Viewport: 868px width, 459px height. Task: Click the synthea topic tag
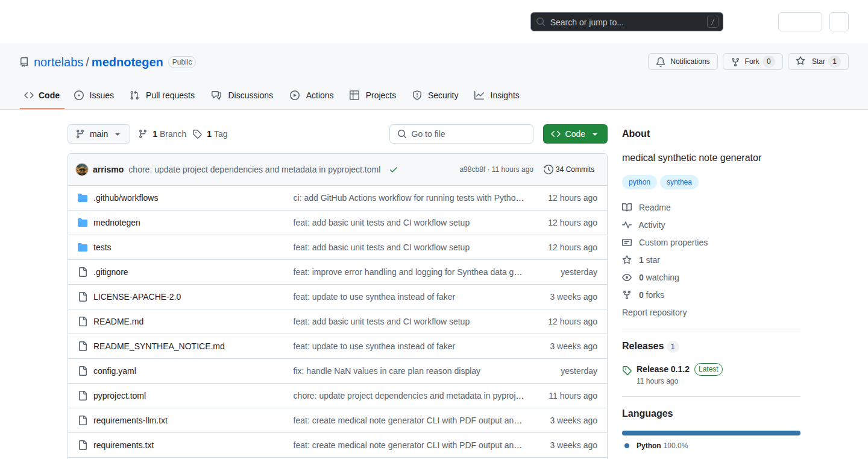tap(679, 182)
